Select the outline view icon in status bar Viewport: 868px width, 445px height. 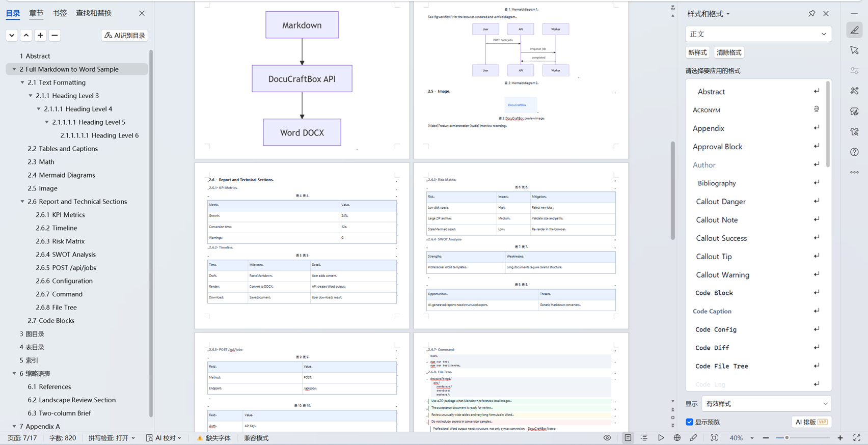(644, 438)
